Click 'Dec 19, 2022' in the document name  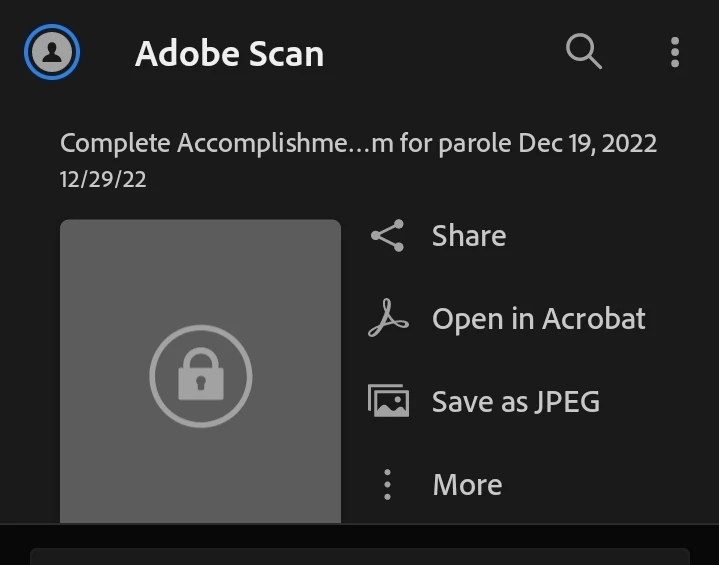[587, 143]
